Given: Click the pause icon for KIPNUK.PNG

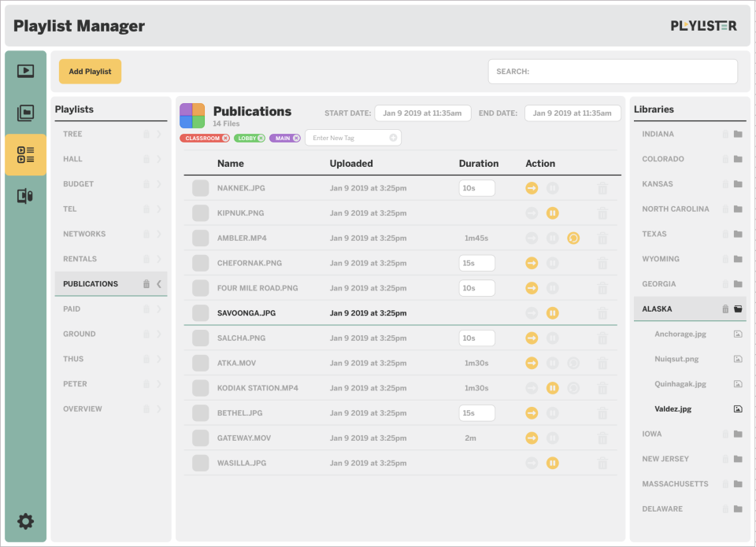Looking at the screenshot, I should tap(553, 213).
